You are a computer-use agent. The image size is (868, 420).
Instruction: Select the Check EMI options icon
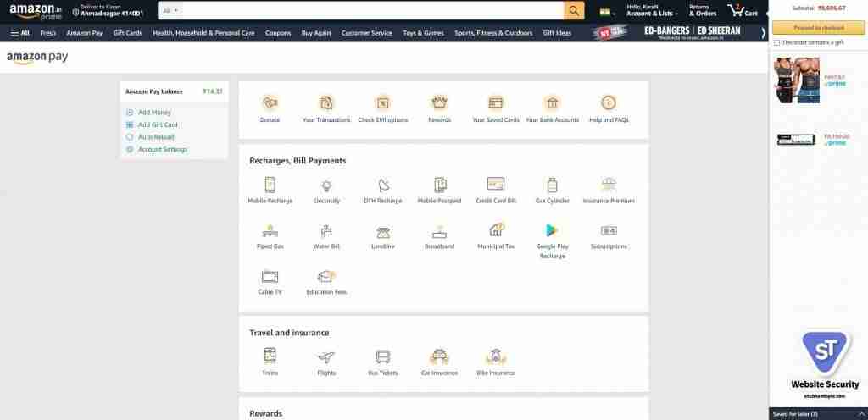[x=382, y=102]
